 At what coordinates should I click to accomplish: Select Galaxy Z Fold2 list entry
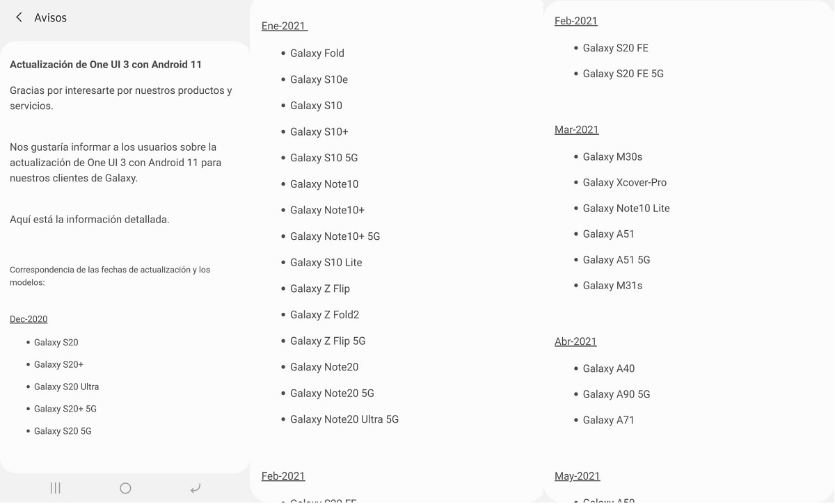324,314
